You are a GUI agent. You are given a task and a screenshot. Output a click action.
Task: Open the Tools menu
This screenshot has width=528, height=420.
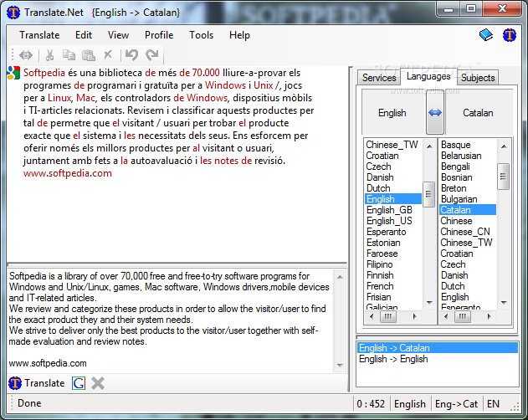coord(201,35)
